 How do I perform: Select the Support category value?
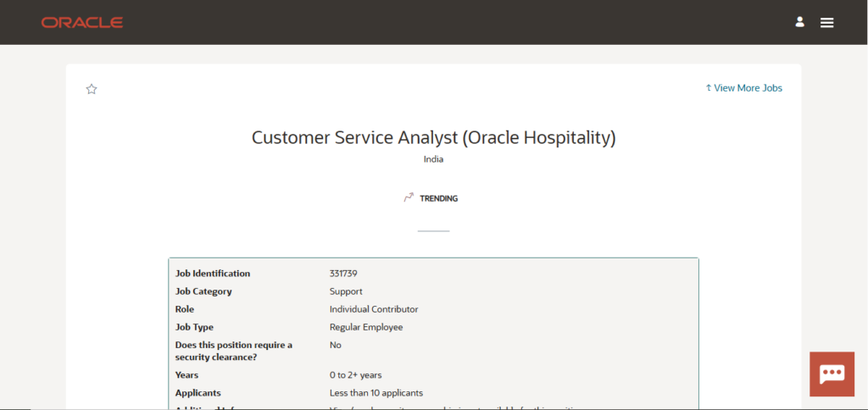point(346,291)
